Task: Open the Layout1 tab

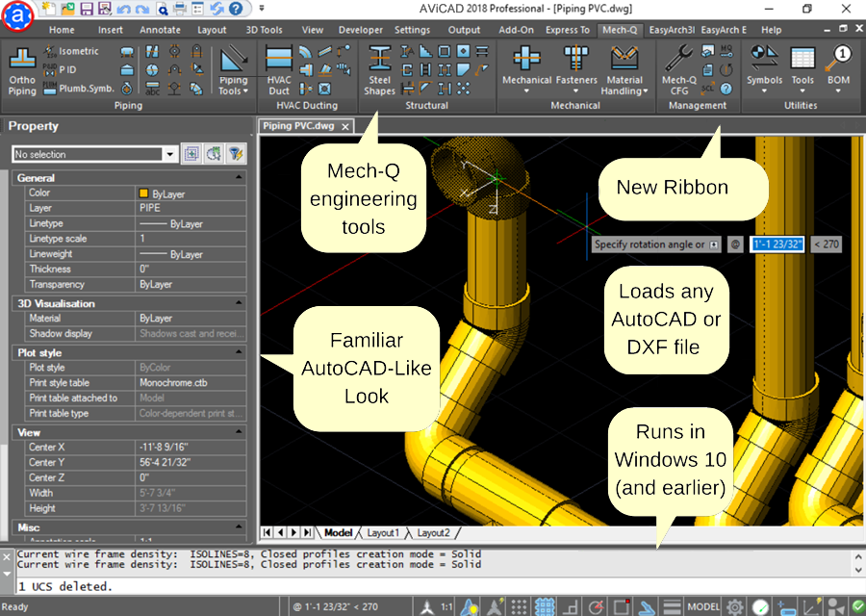Action: pyautogui.click(x=383, y=532)
